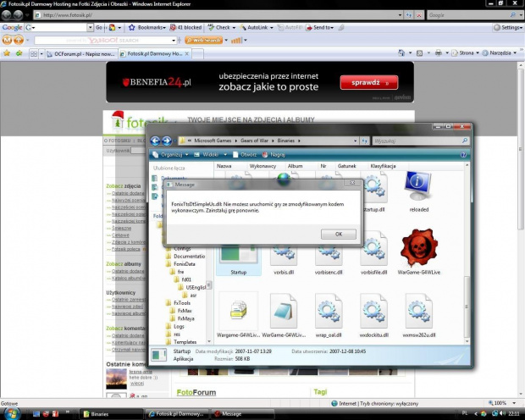Click Explorer forward arrow button
The image size is (525, 420).
(167, 141)
